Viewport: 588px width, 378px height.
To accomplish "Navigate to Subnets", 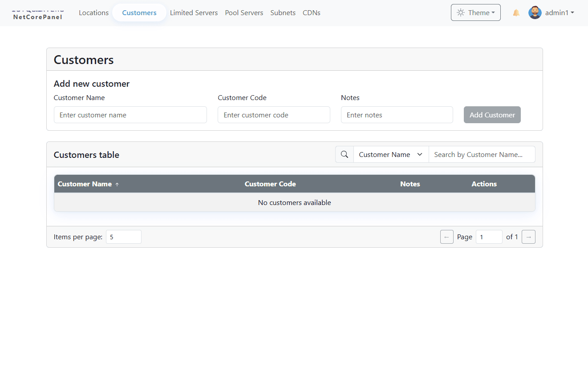I will [x=283, y=13].
